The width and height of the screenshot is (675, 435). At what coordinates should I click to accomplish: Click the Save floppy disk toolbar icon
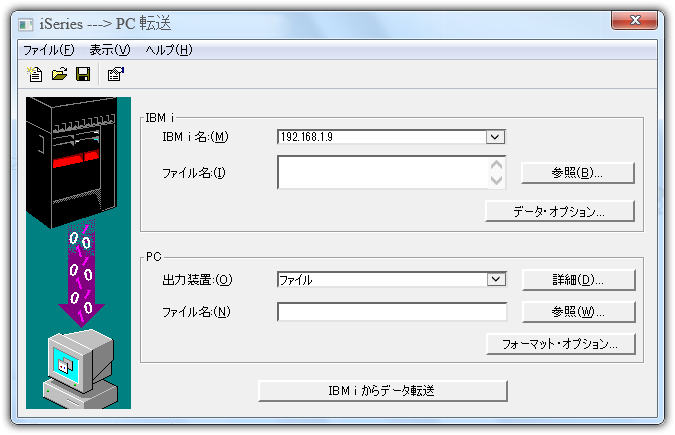[83, 74]
